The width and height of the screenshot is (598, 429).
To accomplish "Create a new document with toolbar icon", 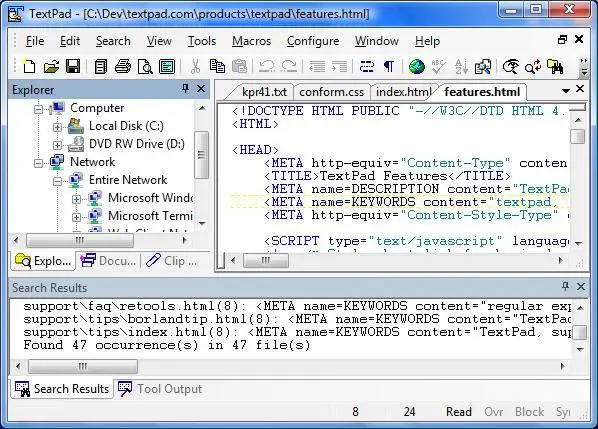I will coord(29,66).
